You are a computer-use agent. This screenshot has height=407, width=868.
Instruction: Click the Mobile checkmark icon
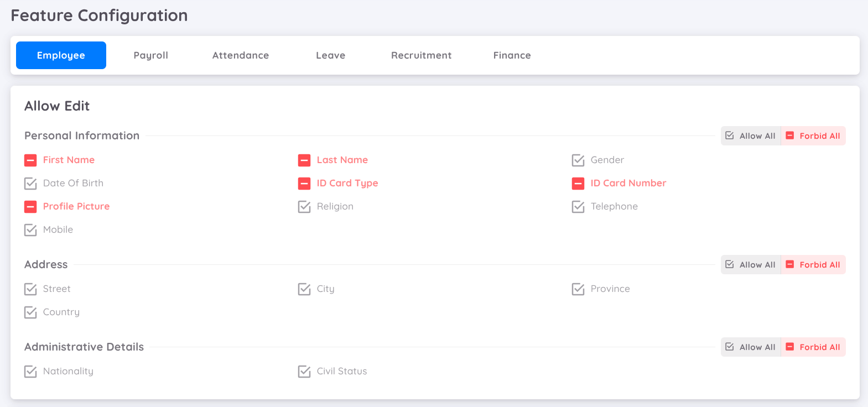30,230
